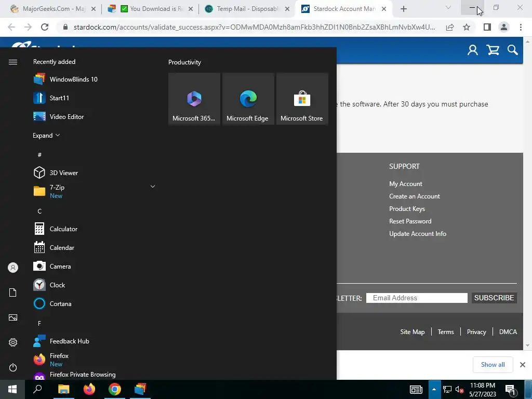Open the My Account support link
532x399 pixels.
click(x=405, y=184)
